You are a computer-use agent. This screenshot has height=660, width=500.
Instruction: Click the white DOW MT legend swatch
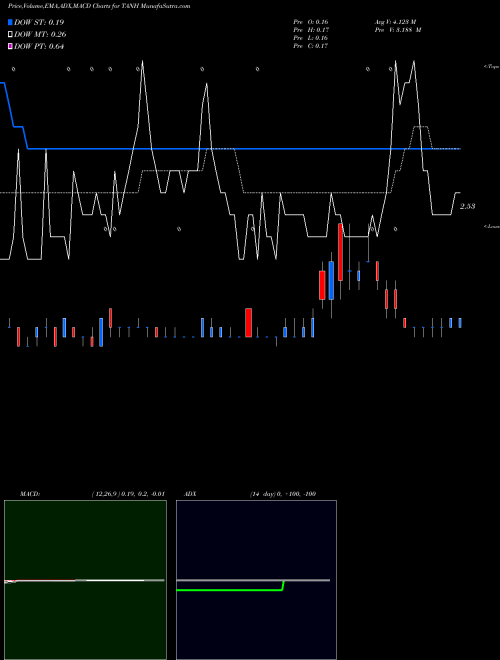10,35
